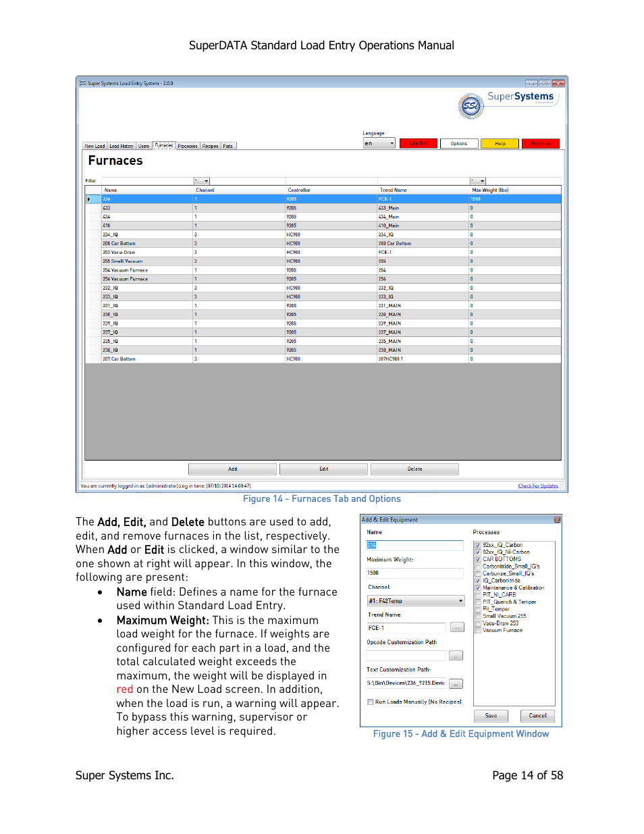Select the 253 Vacu-Draw furnace row
Viewport: 644px width, 834px height.
pos(323,253)
